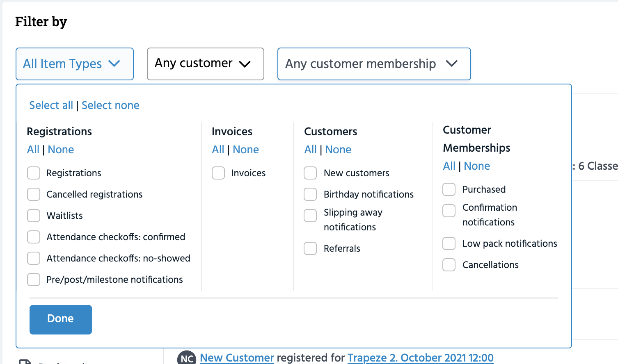618x364 pixels.
Task: Click None under Customers heading
Action: click(338, 150)
